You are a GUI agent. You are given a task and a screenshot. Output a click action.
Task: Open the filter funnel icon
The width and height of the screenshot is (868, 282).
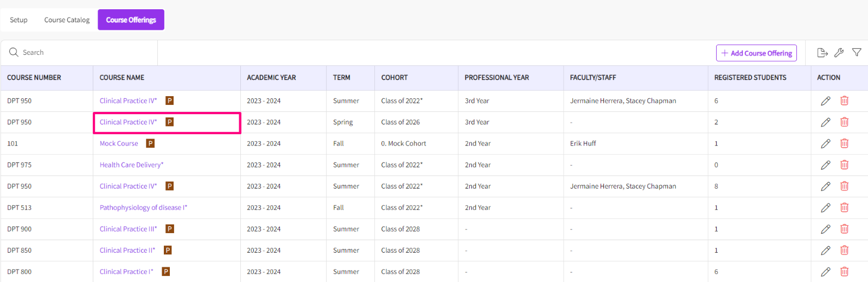[857, 53]
